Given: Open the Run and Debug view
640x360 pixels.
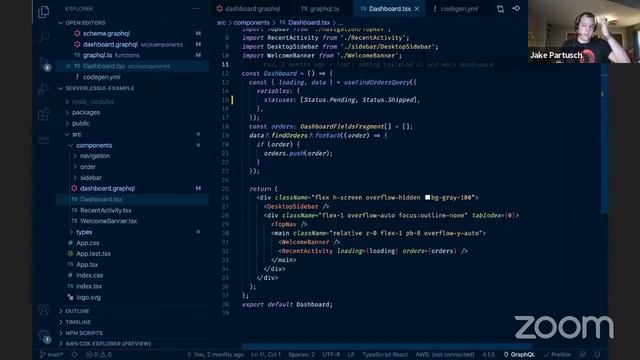Looking at the screenshot, I should tap(44, 89).
